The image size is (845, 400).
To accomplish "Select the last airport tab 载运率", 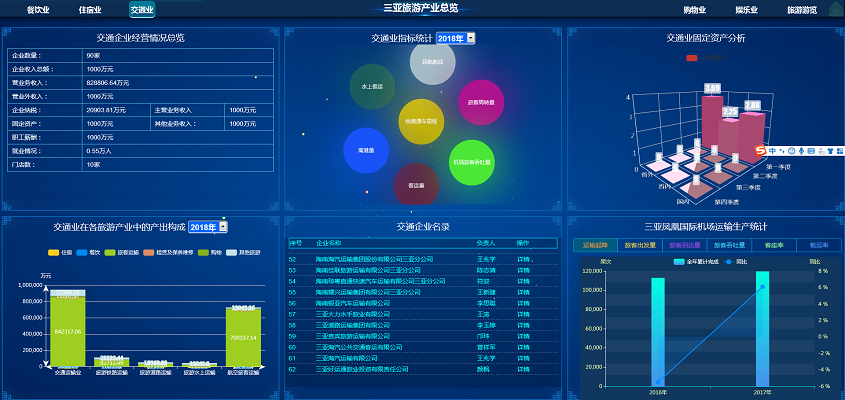I will click(x=819, y=245).
